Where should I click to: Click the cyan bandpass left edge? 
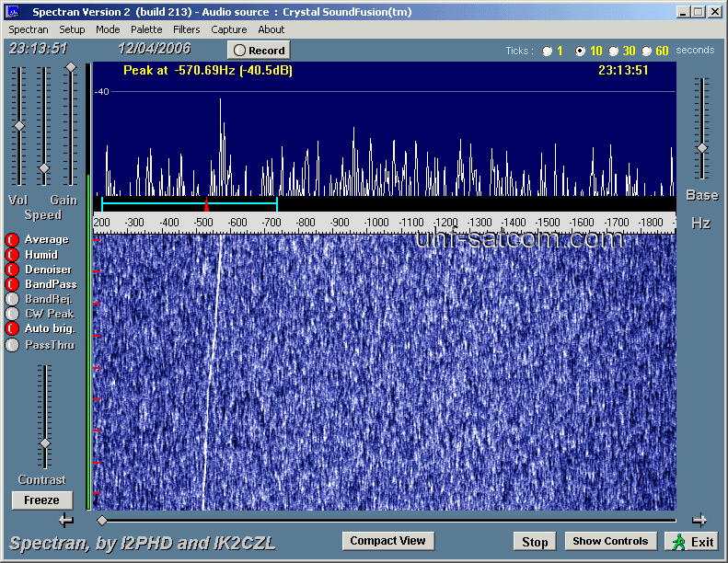coord(101,204)
